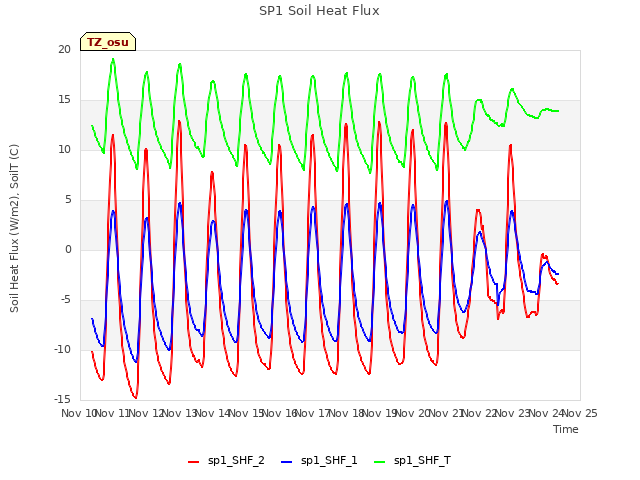Click the y-axis tick value 10
The image size is (640, 480).
tap(64, 150)
